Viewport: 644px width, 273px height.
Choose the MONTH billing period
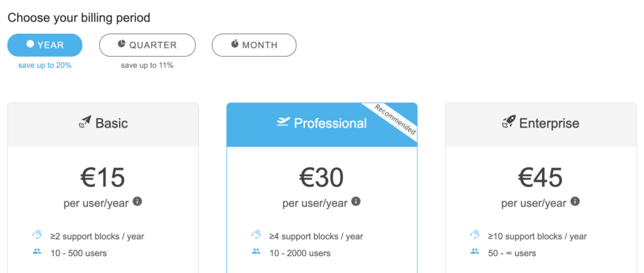[253, 45]
